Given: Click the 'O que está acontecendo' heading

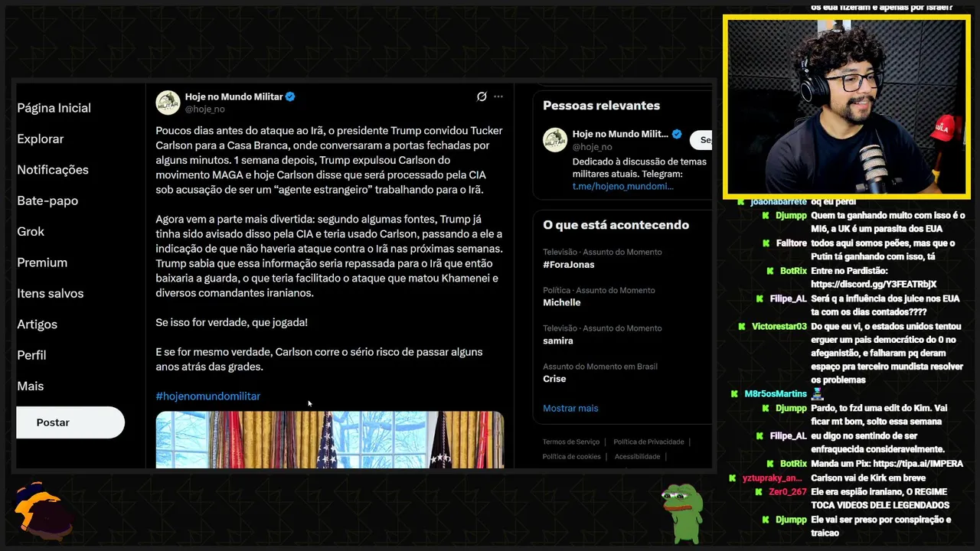Looking at the screenshot, I should tap(616, 225).
